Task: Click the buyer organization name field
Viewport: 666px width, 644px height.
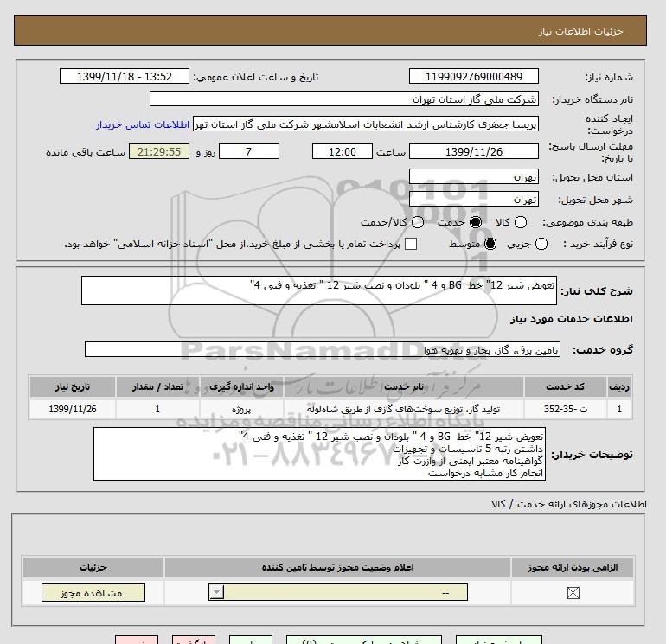Action: click(344, 99)
